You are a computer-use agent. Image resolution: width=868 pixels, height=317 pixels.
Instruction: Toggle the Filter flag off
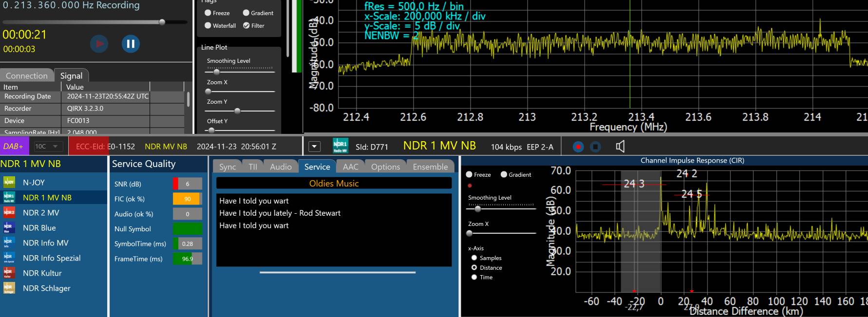tap(246, 26)
